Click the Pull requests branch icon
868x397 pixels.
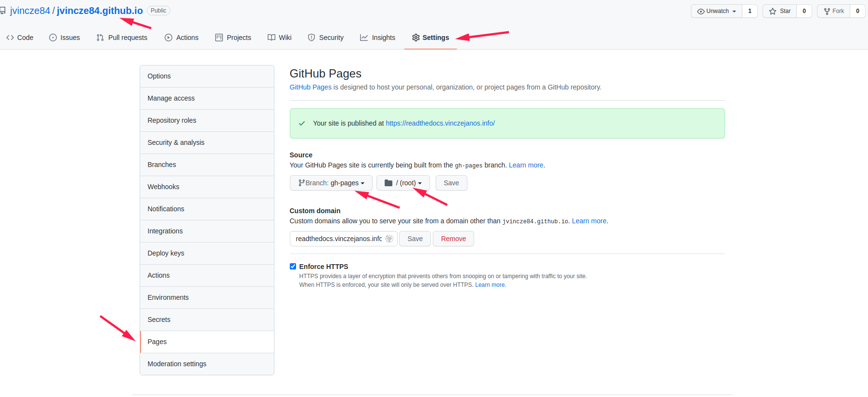click(x=100, y=38)
